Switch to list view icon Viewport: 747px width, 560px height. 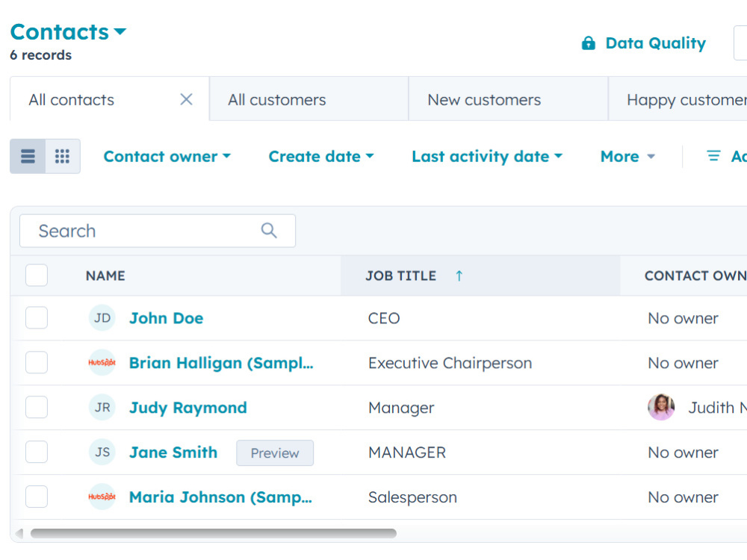point(28,156)
